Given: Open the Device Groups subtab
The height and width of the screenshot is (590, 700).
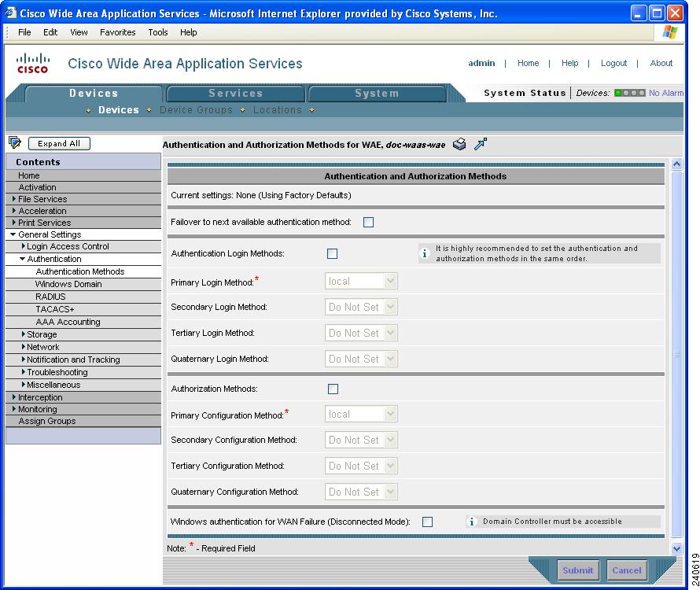Looking at the screenshot, I should [x=197, y=110].
